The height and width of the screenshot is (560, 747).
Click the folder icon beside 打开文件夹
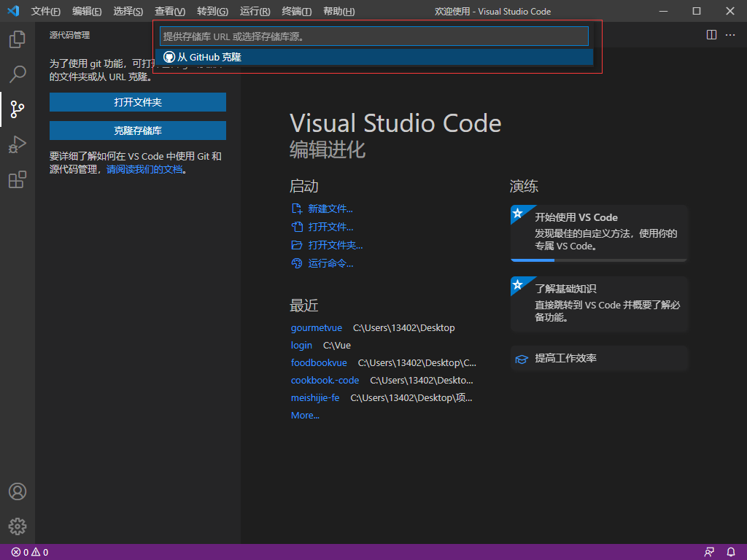click(297, 245)
